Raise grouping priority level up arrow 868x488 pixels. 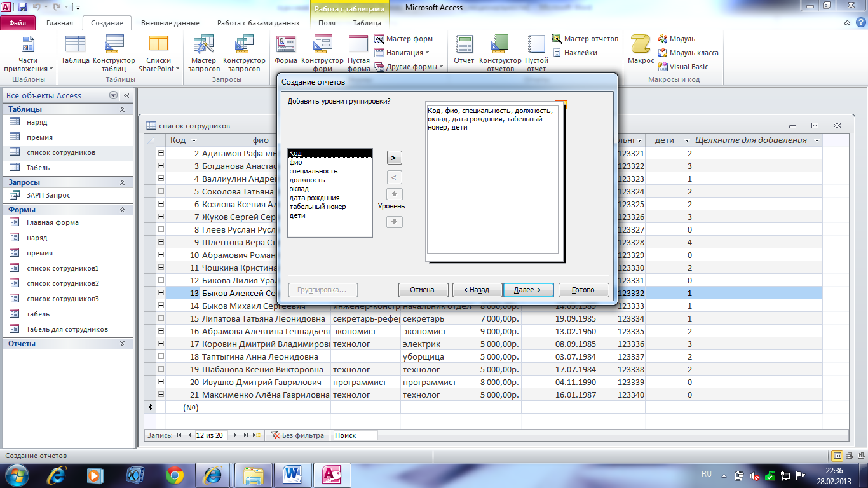click(x=395, y=194)
